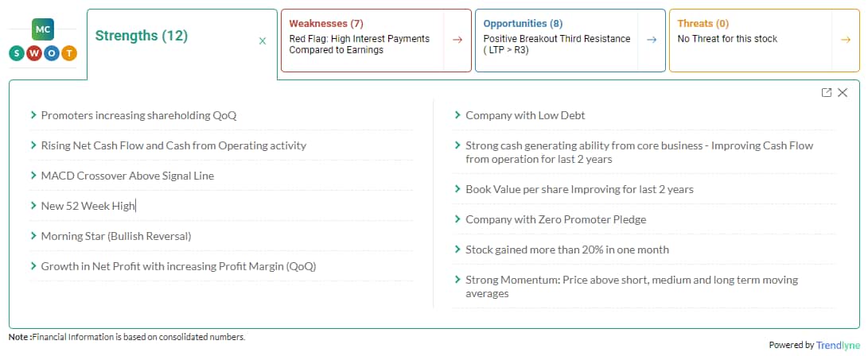Click the MC logo badge
Image resolution: width=868 pixels, height=356 pixels.
click(x=43, y=29)
